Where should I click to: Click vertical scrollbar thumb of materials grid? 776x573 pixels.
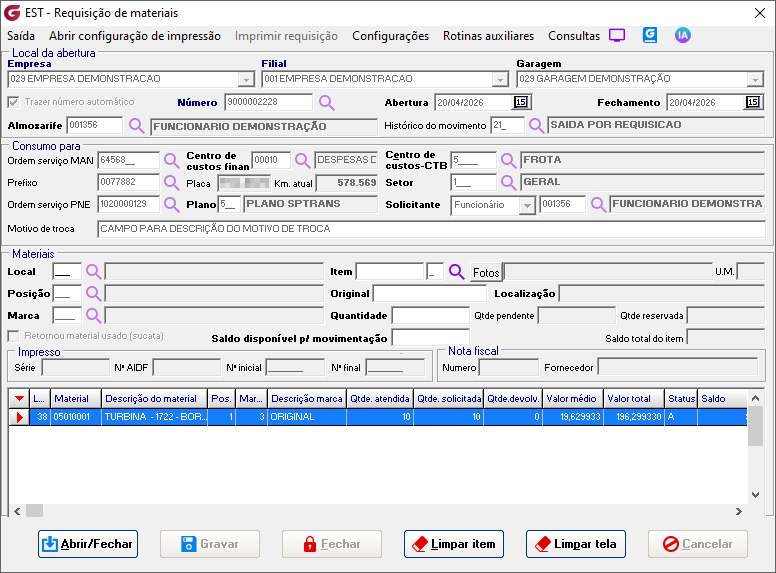755,426
